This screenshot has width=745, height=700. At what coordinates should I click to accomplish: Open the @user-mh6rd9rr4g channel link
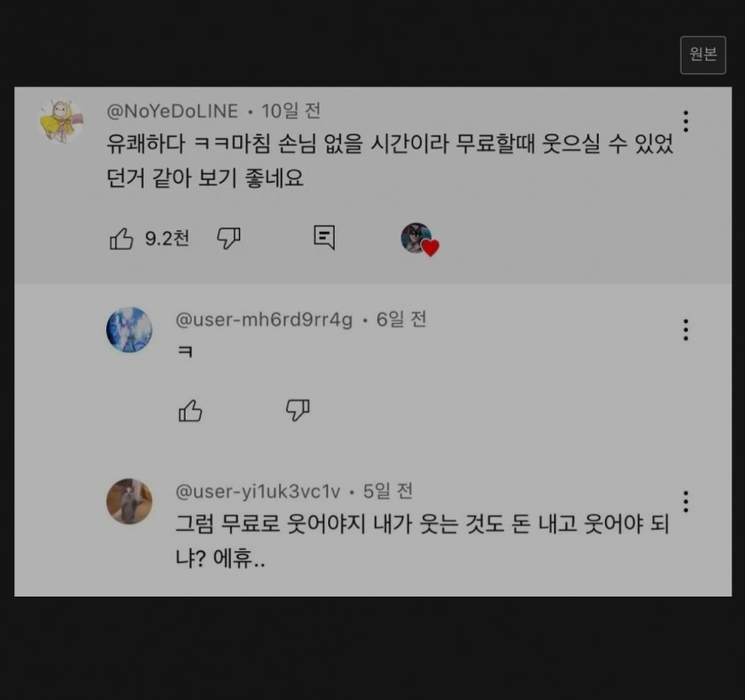tap(264, 319)
